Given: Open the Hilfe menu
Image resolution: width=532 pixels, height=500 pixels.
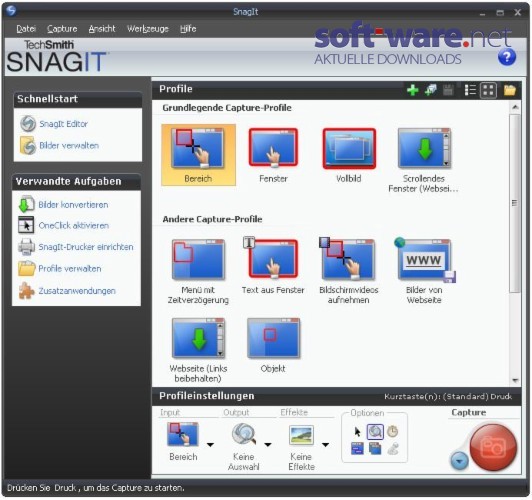Looking at the screenshot, I should pyautogui.click(x=188, y=29).
